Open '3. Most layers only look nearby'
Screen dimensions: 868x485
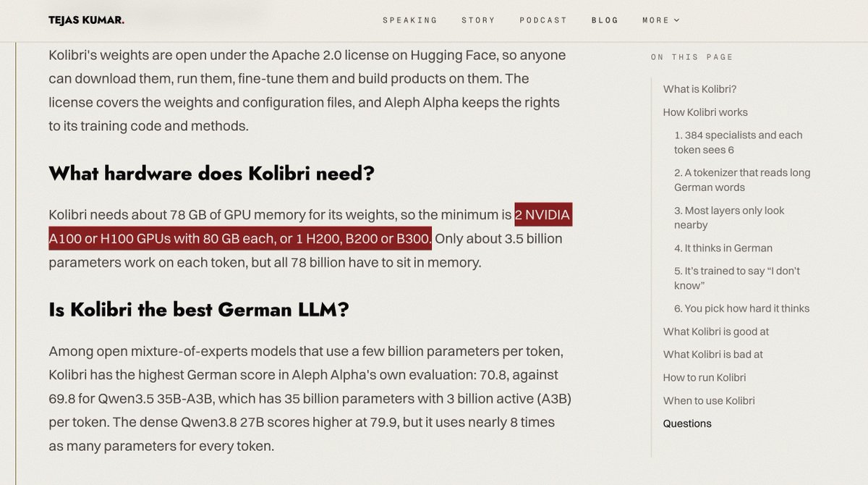tap(729, 218)
